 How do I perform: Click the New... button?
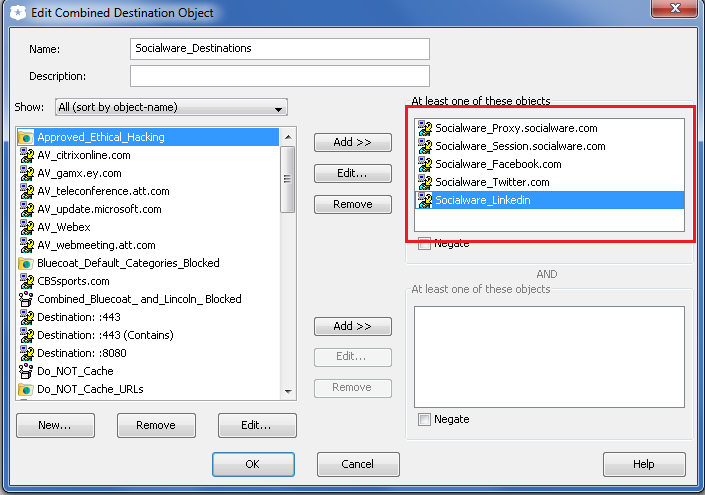[x=55, y=425]
